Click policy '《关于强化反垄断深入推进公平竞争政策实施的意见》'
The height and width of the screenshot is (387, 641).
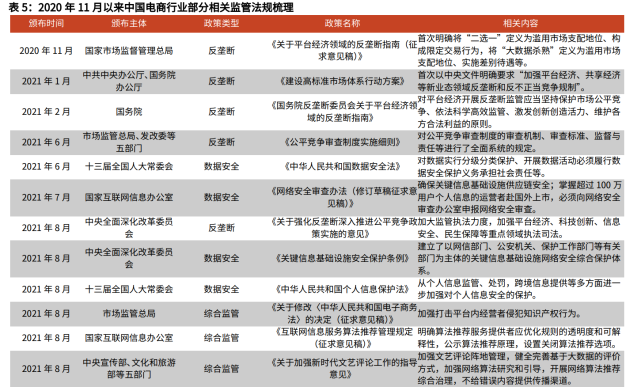point(343,228)
